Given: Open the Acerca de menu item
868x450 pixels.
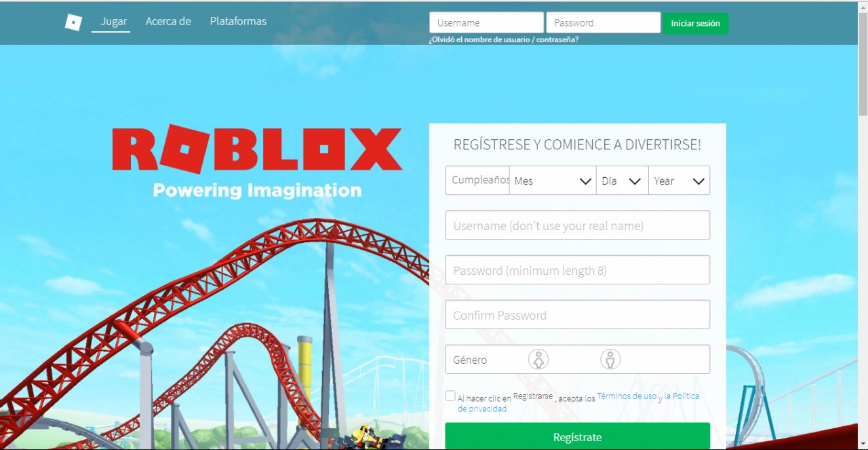Looking at the screenshot, I should point(168,21).
